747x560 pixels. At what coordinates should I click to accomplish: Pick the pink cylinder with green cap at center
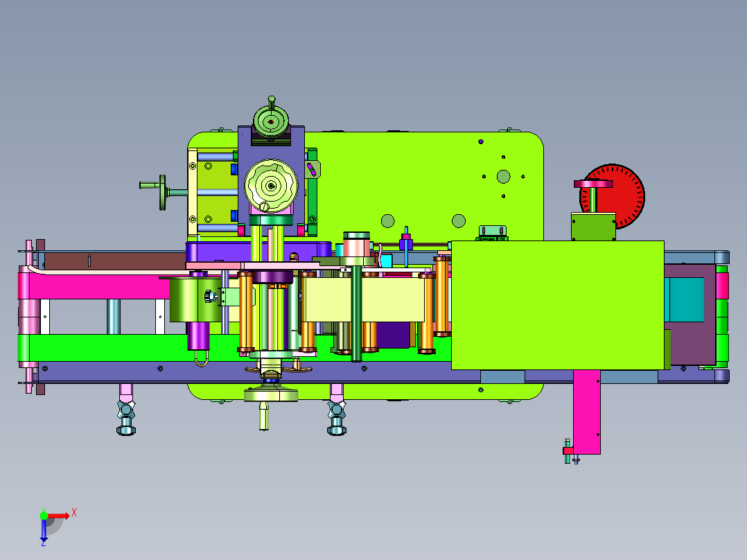coord(356,245)
